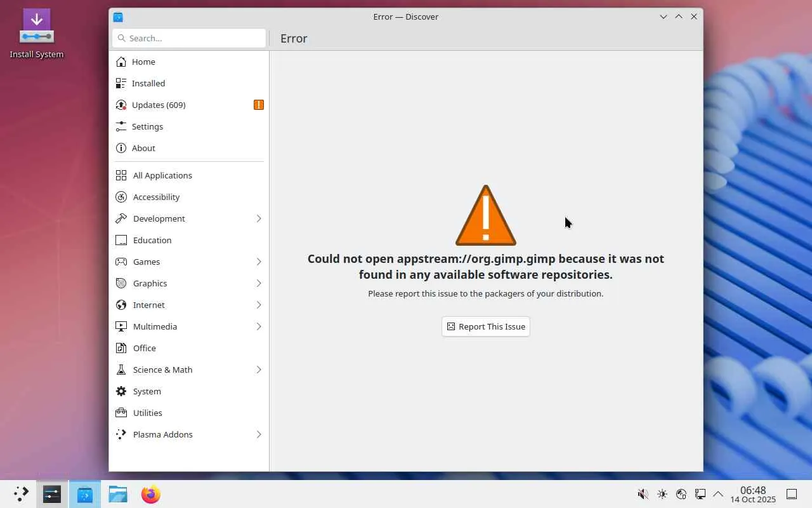Go to the Home page in Discover
Image resolution: width=812 pixels, height=508 pixels.
coord(189,62)
